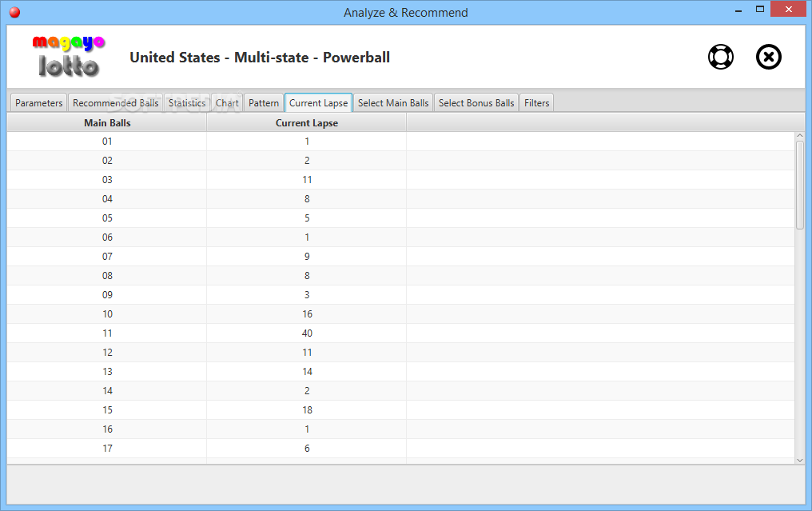Click lapse value 40 for ball 11
This screenshot has height=511, width=812.
click(x=307, y=333)
